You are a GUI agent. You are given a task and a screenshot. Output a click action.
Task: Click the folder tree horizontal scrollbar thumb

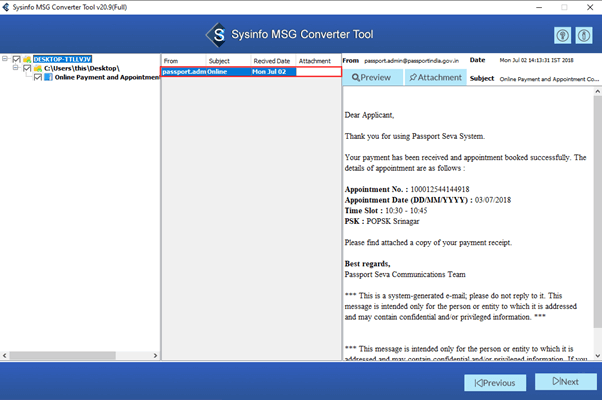63,355
